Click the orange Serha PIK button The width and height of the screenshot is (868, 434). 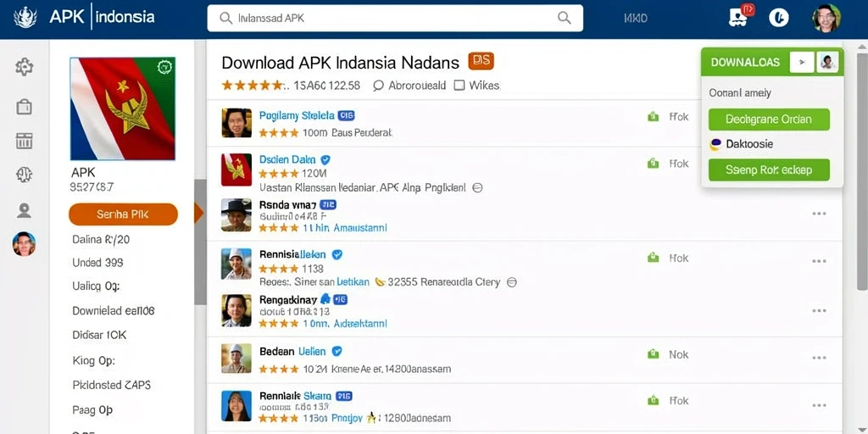pyautogui.click(x=123, y=214)
